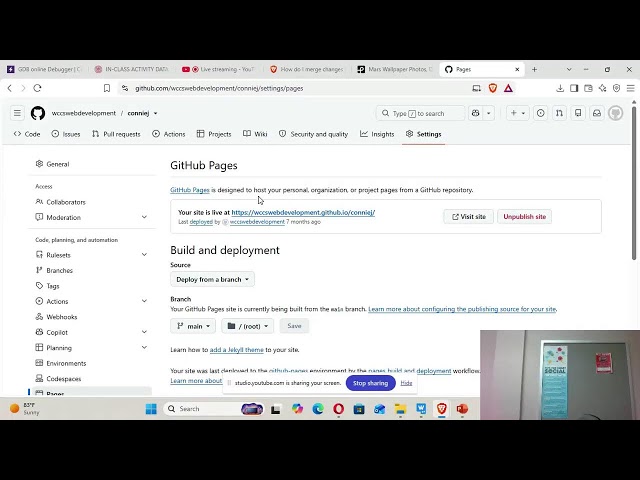Viewport: 640px width, 480px height.
Task: Open the Deploy from a branch source dropdown
Action: 212,279
